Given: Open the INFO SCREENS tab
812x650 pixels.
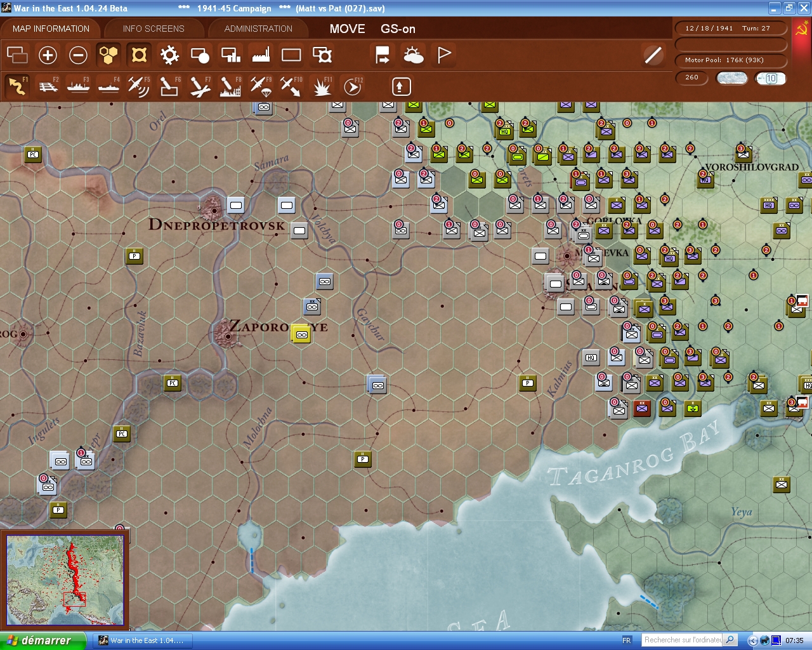Looking at the screenshot, I should coord(154,29).
